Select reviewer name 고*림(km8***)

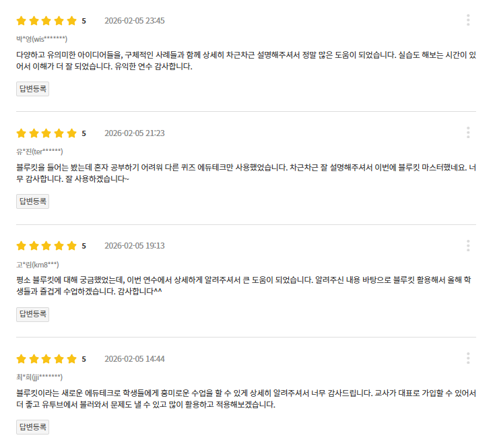[38, 264]
